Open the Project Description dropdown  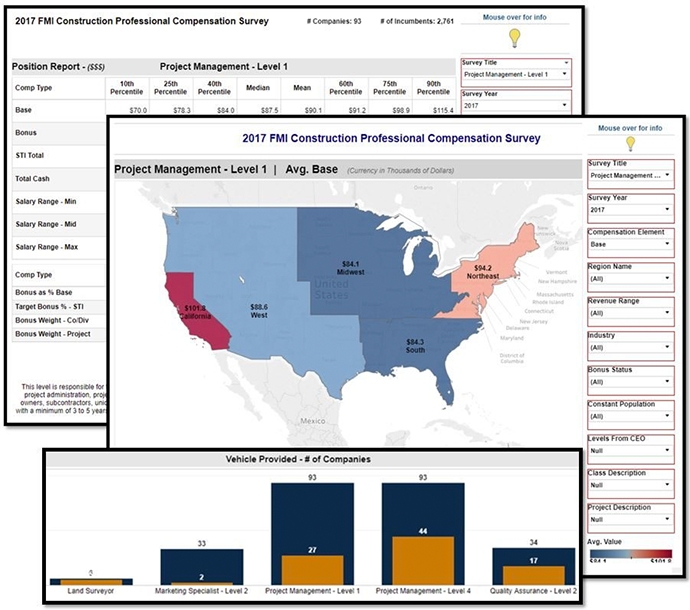point(630,520)
